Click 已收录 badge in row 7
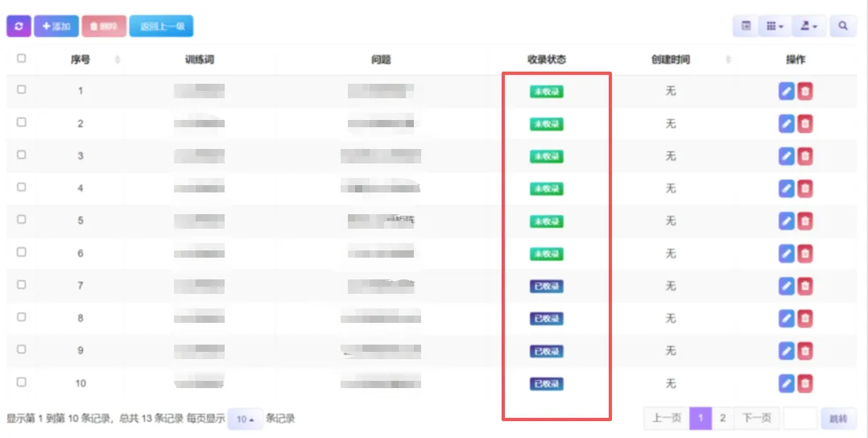 click(547, 287)
